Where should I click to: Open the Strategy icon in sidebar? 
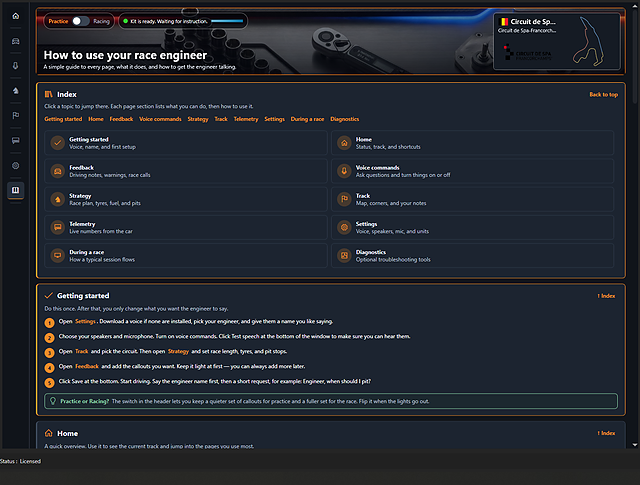[x=16, y=91]
